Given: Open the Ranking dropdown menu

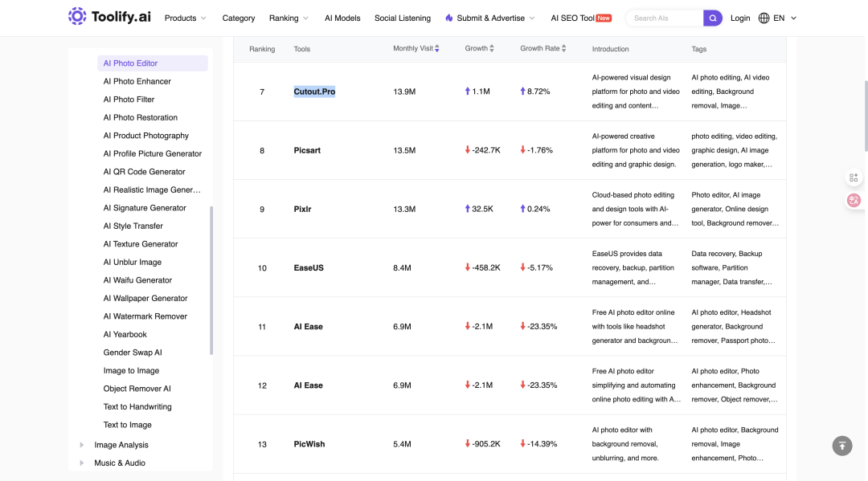Looking at the screenshot, I should 289,18.
